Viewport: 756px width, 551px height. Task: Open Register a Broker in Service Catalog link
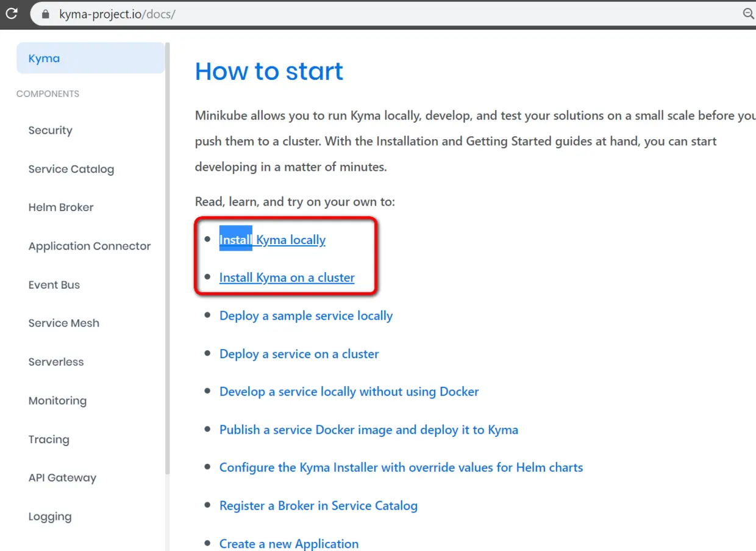pyautogui.click(x=318, y=506)
